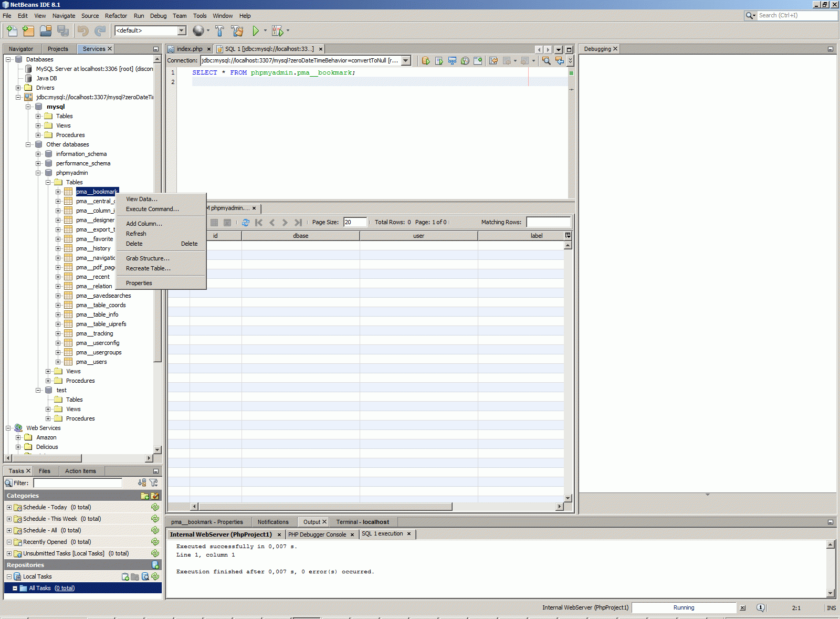Click the Matching Rows input field
Image resolution: width=840 pixels, height=619 pixels.
[x=548, y=222]
